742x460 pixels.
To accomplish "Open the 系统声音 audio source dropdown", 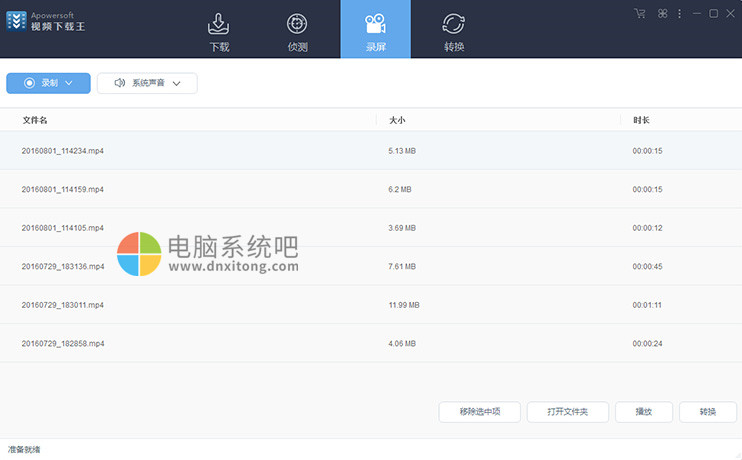I will click(x=147, y=83).
